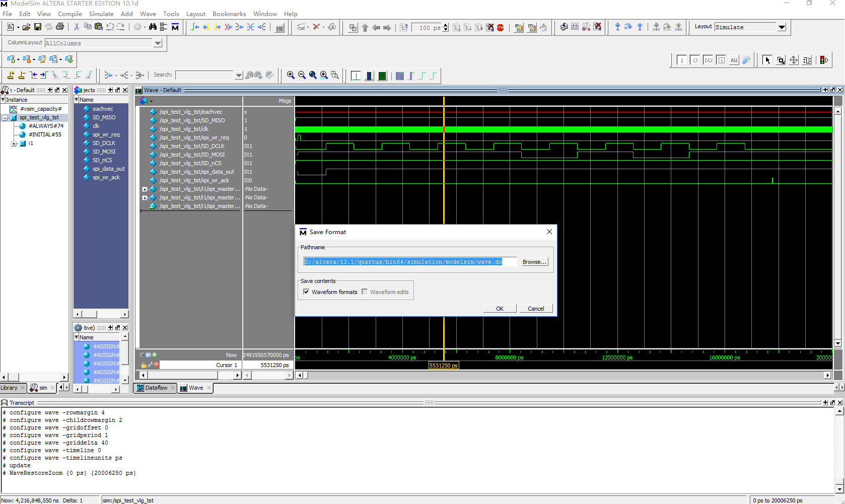845x504 pixels.
Task: Collapse the spi_test_vlg_tst instance node
Action: pos(5,118)
